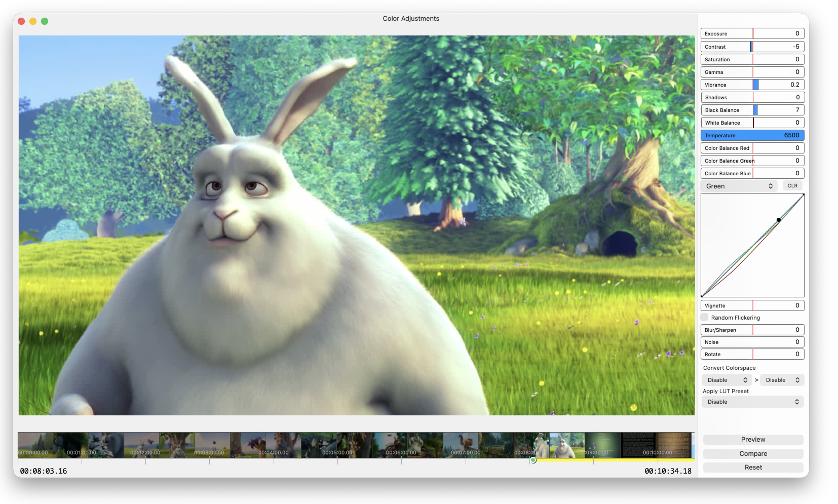Image resolution: width=838 pixels, height=504 pixels.
Task: Click timeline thumbnail at 00:06:00.00
Action: tap(390, 445)
